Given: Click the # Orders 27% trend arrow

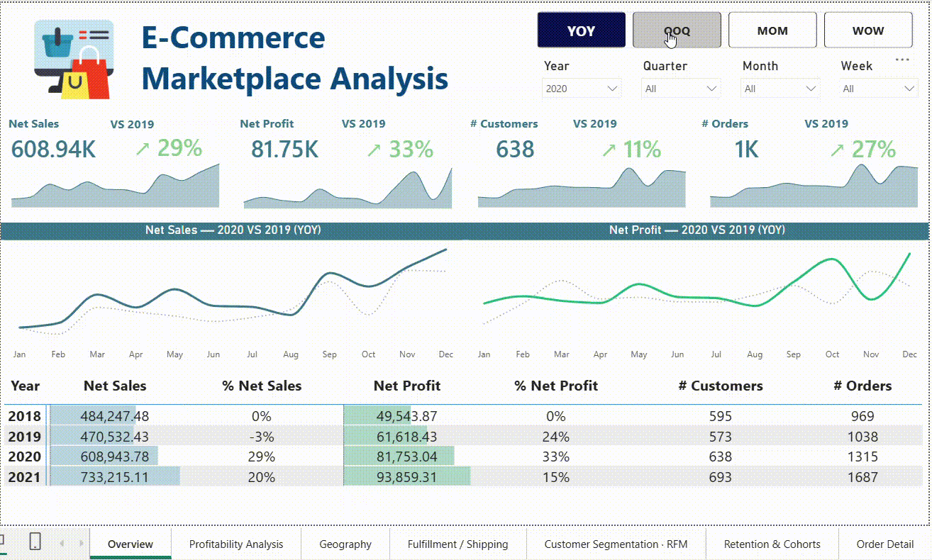Looking at the screenshot, I should tap(838, 150).
